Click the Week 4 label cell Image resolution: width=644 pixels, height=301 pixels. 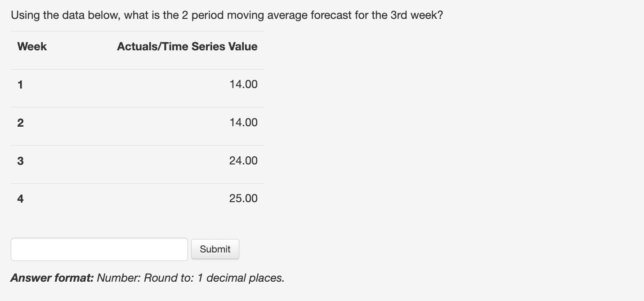[20, 198]
